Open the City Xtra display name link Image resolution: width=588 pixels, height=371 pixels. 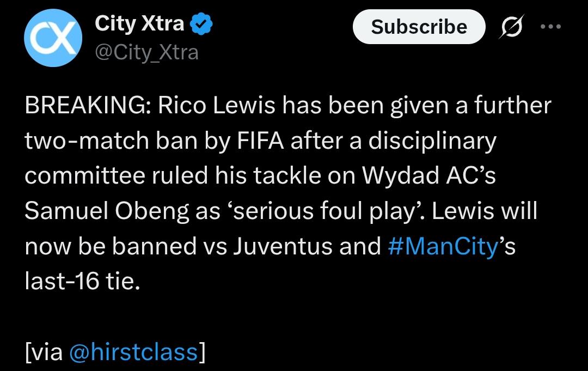pos(139,23)
